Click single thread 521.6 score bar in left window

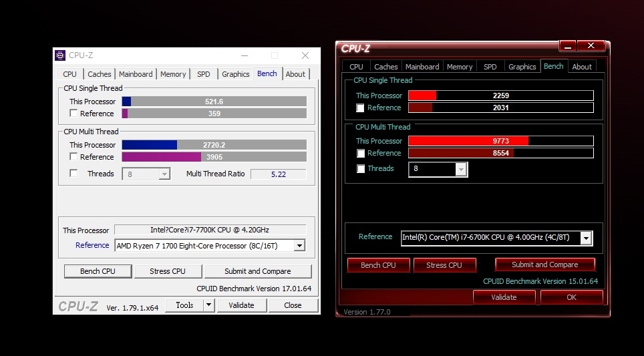coord(214,102)
